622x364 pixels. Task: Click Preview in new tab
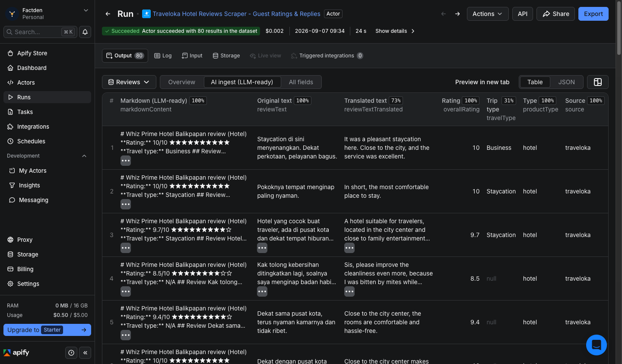[482, 82]
